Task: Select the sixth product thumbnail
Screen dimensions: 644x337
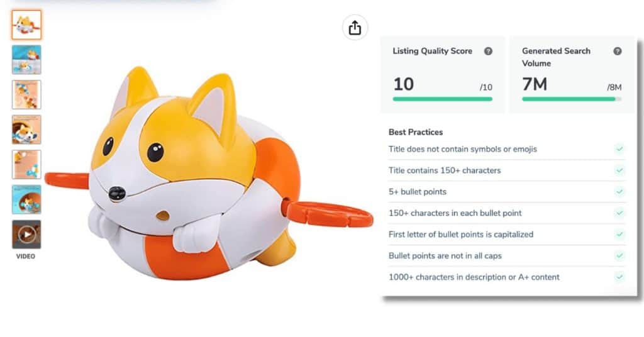Action: [x=26, y=199]
